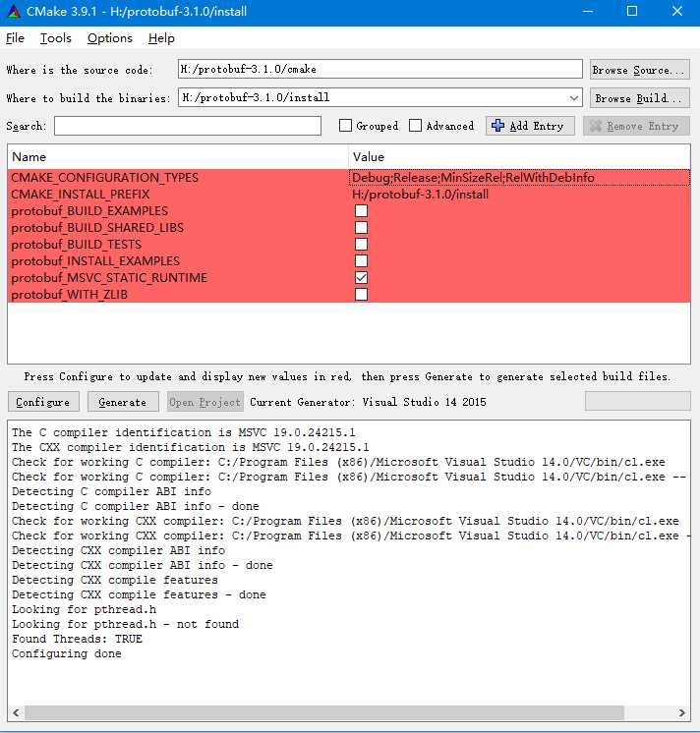
Task: Click the Open Project button
Action: coord(205,402)
